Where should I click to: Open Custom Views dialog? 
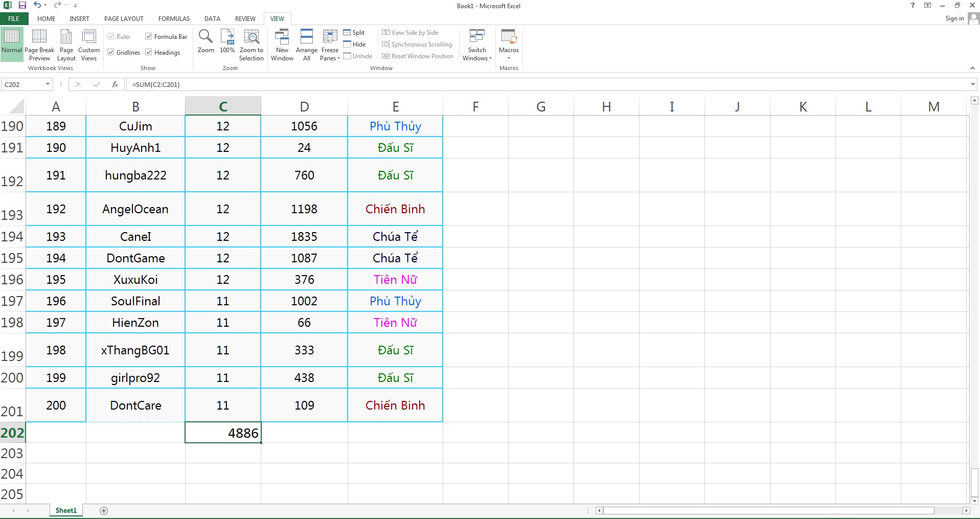point(89,45)
